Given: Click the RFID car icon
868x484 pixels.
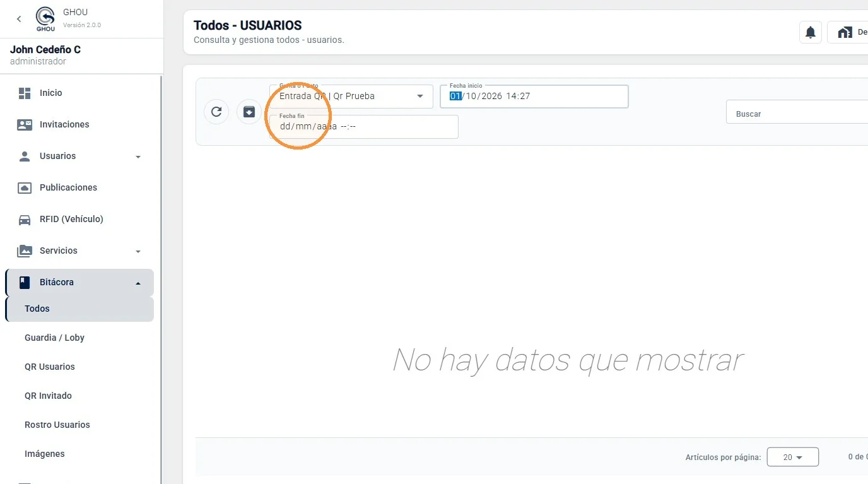Looking at the screenshot, I should 25,220.
